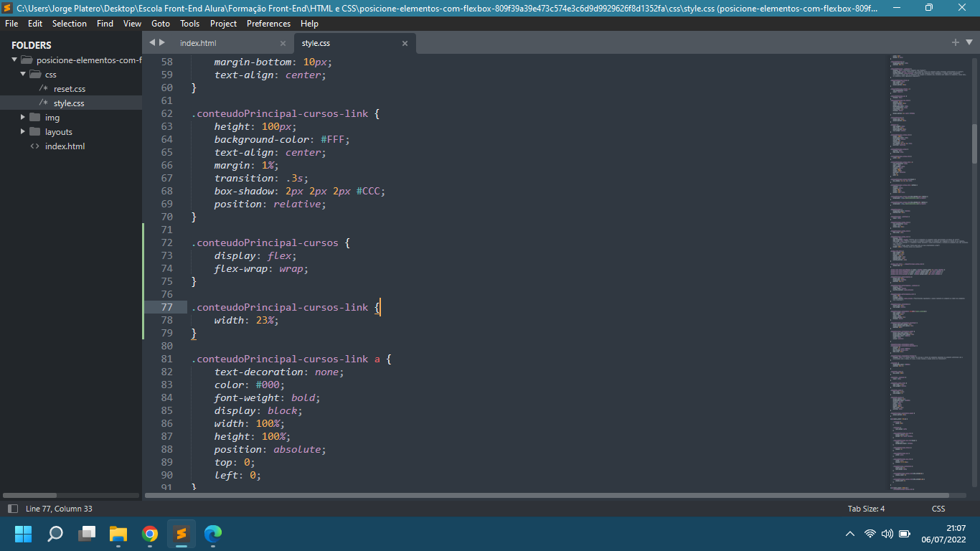The width and height of the screenshot is (980, 551).
Task: Open the Edit menu
Action: [35, 24]
